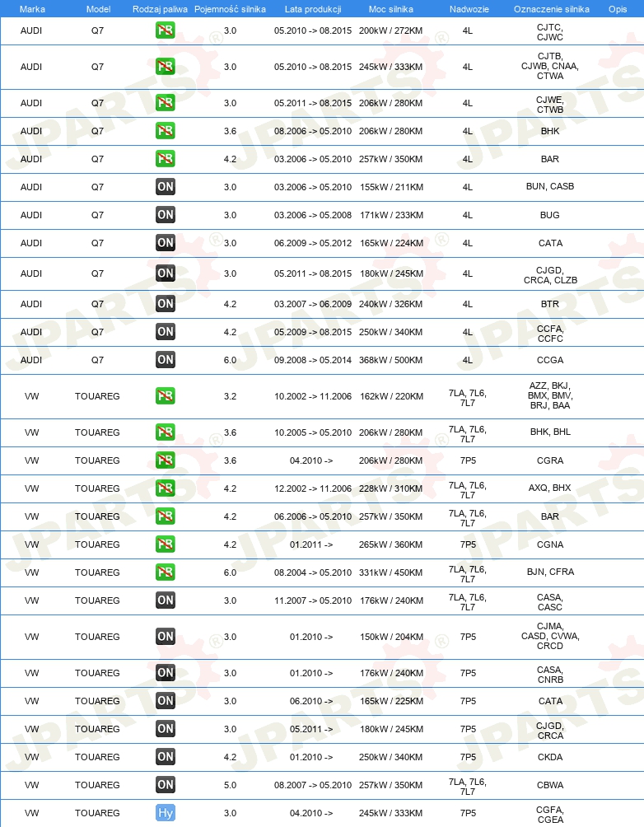Click the ON diesel icon in the CCFA, CCFC row

pyautogui.click(x=165, y=332)
